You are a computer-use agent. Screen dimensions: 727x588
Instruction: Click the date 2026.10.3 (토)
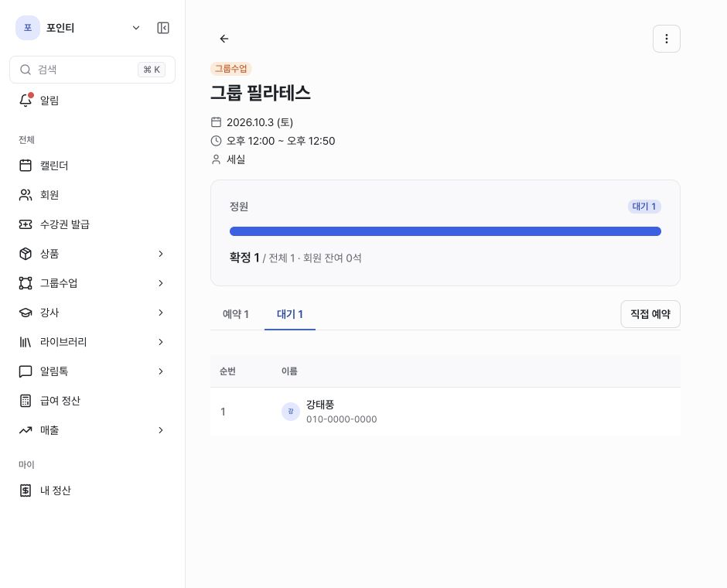[260, 122]
